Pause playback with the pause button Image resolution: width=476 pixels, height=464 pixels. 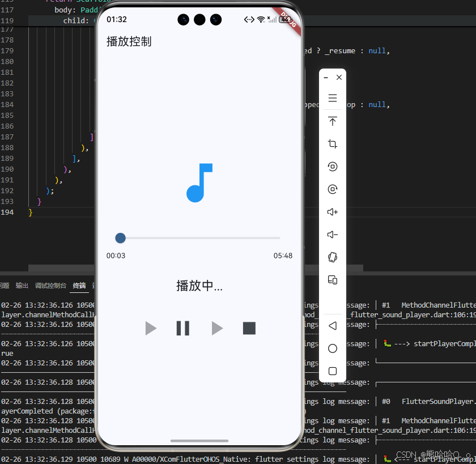coord(182,329)
